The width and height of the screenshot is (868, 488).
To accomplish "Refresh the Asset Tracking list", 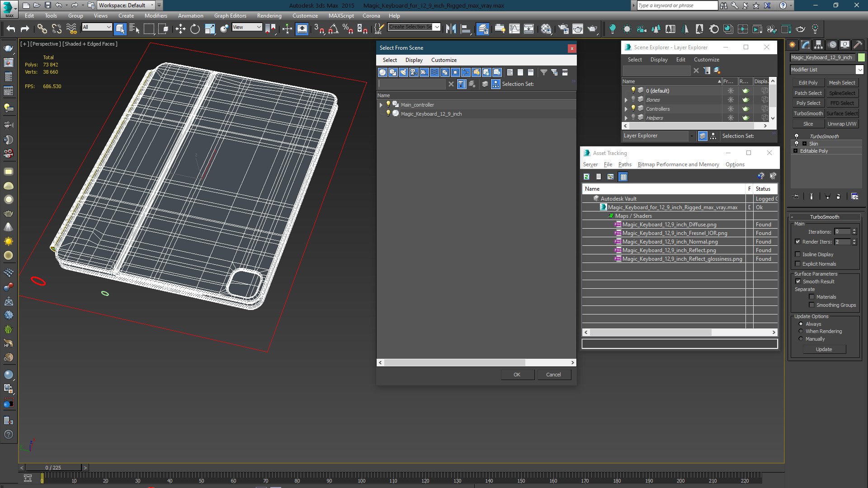I will pyautogui.click(x=586, y=177).
